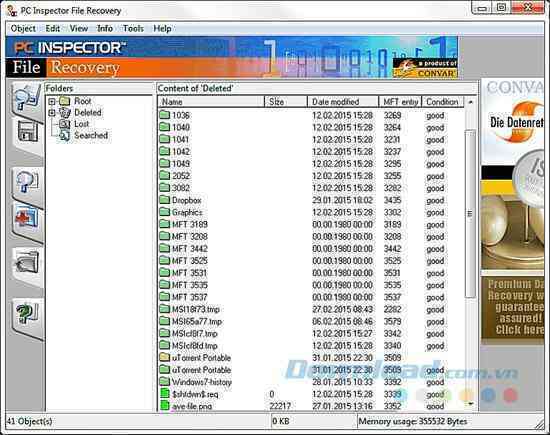This screenshot has width=550, height=435.
Task: Click the Searched folder icon in the tree
Action: point(65,135)
